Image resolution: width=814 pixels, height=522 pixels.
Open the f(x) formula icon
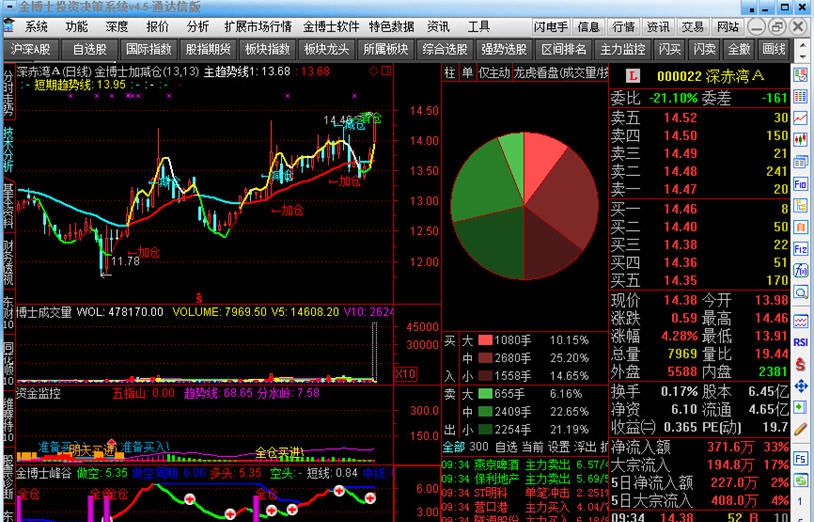(x=800, y=271)
